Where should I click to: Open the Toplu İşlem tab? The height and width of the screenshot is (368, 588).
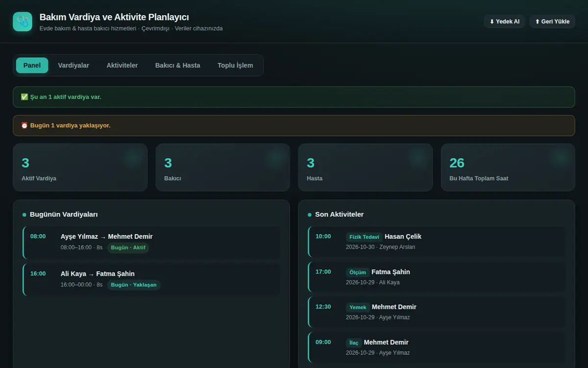pos(235,65)
